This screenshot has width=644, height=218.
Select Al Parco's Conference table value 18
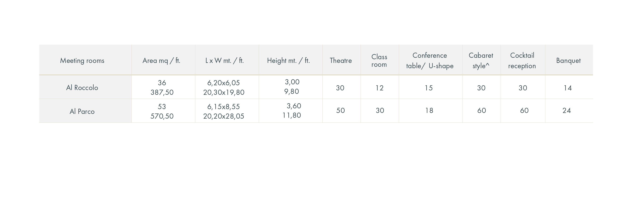429,111
